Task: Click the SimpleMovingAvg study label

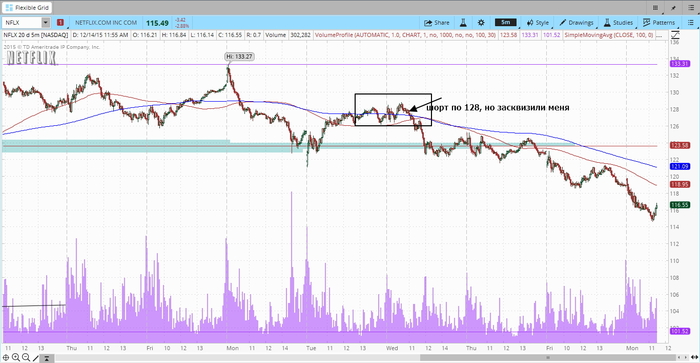Action: coord(608,35)
